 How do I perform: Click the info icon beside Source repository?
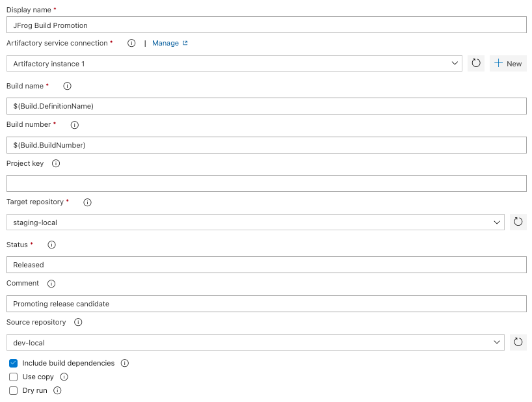(x=77, y=322)
